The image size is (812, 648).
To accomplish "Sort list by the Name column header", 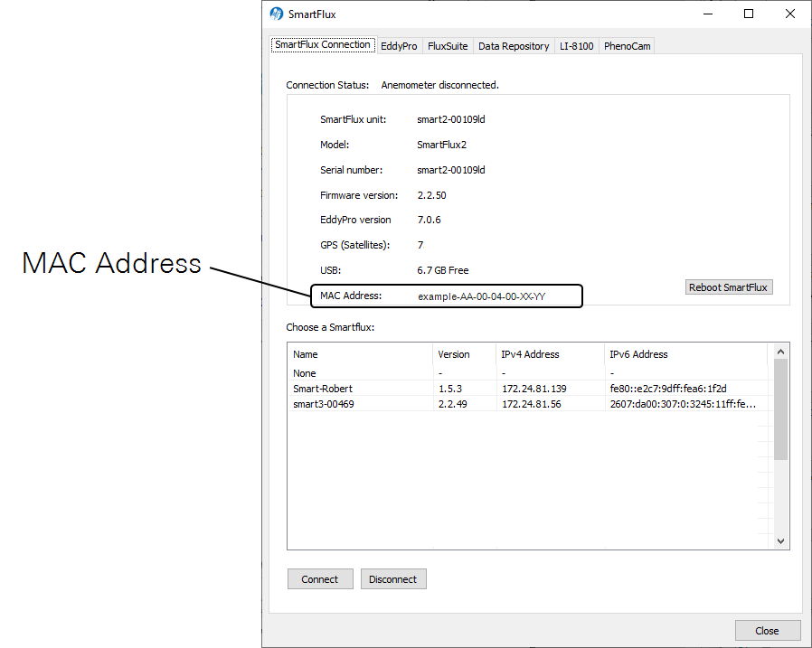I will (360, 354).
